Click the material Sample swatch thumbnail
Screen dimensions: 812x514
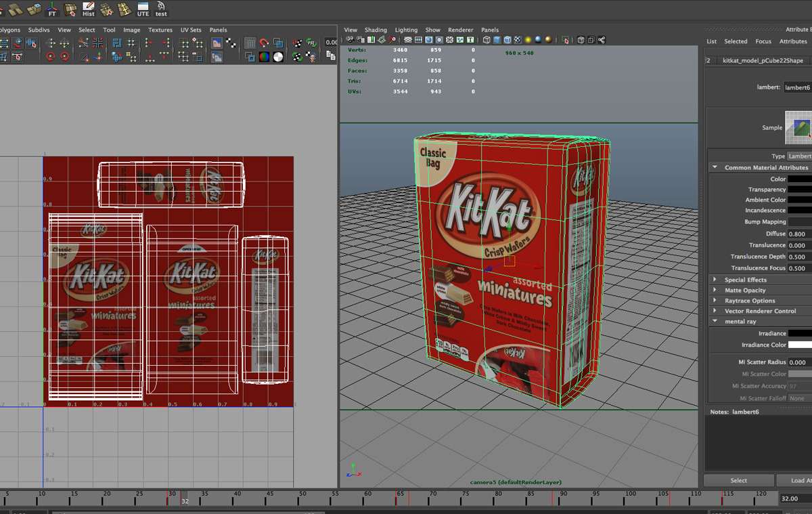798,127
